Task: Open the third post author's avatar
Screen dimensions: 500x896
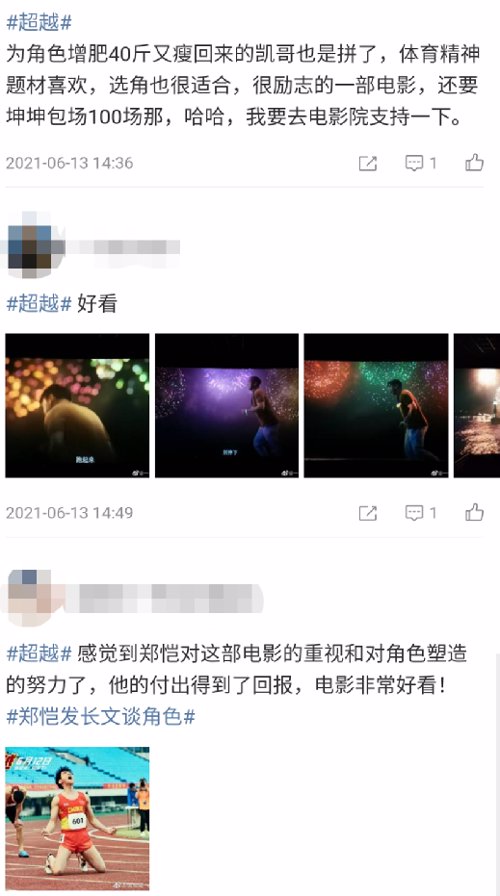Action: 29,597
